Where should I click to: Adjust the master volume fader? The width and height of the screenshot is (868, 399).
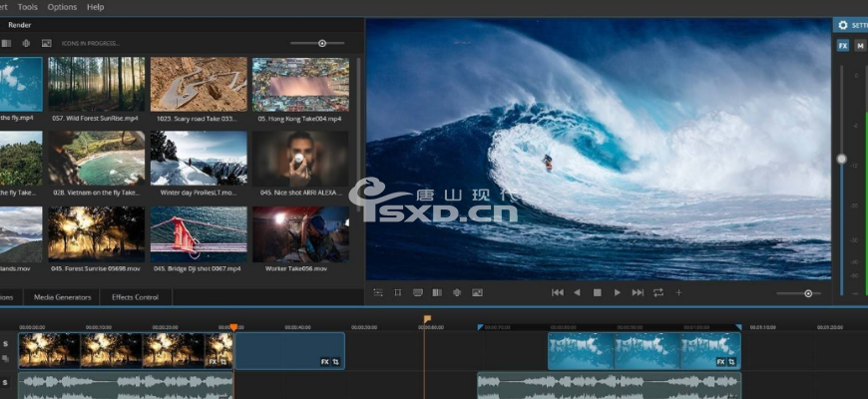click(x=841, y=159)
